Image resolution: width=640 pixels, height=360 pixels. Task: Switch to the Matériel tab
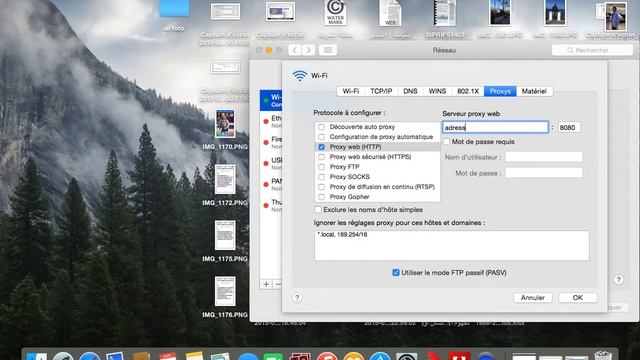click(x=534, y=91)
